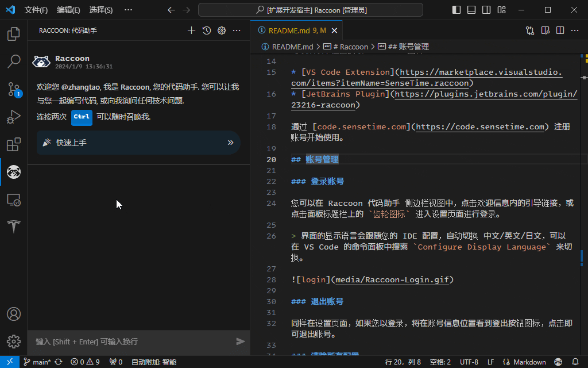Close the README.md tab
The height and width of the screenshot is (368, 588).
click(334, 30)
